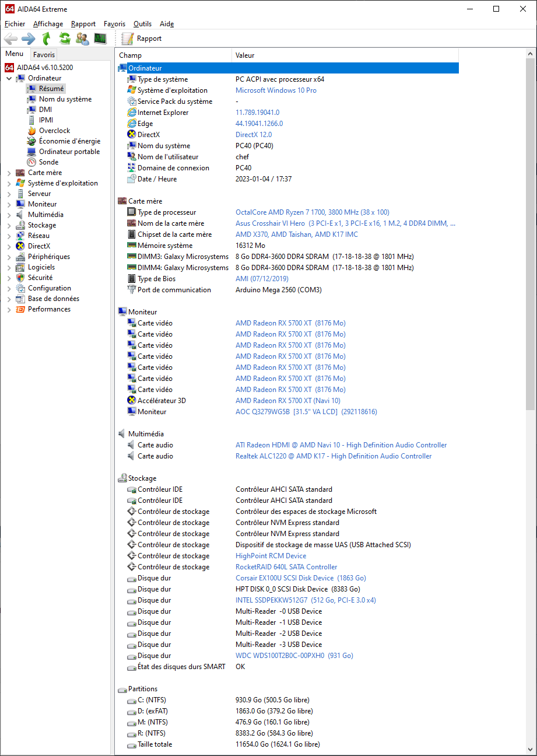537x756 pixels.
Task: Expand the DirectX tree node
Action: click(x=9, y=246)
